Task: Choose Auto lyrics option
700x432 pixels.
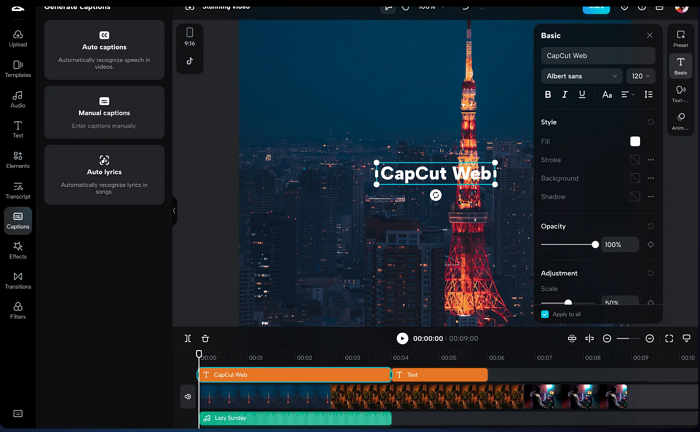Action: tap(104, 175)
